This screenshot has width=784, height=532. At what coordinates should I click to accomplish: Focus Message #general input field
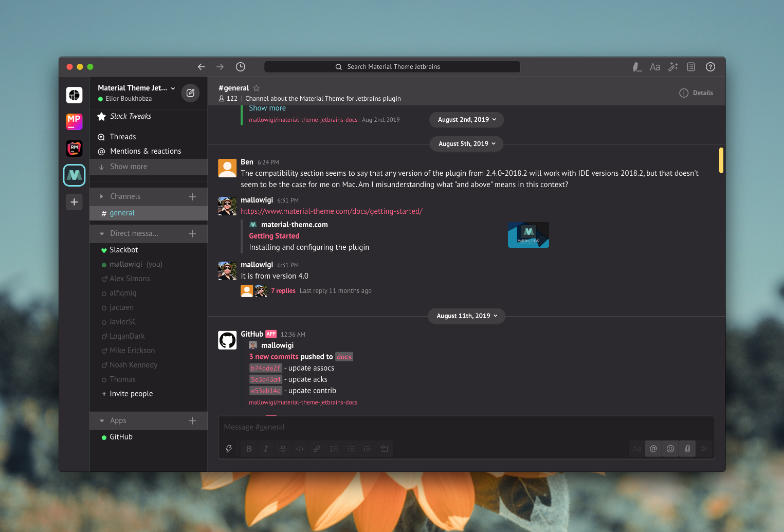pos(466,427)
